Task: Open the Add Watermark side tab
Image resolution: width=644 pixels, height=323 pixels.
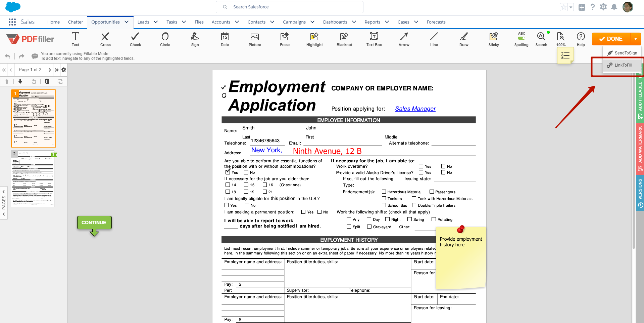Action: point(640,149)
